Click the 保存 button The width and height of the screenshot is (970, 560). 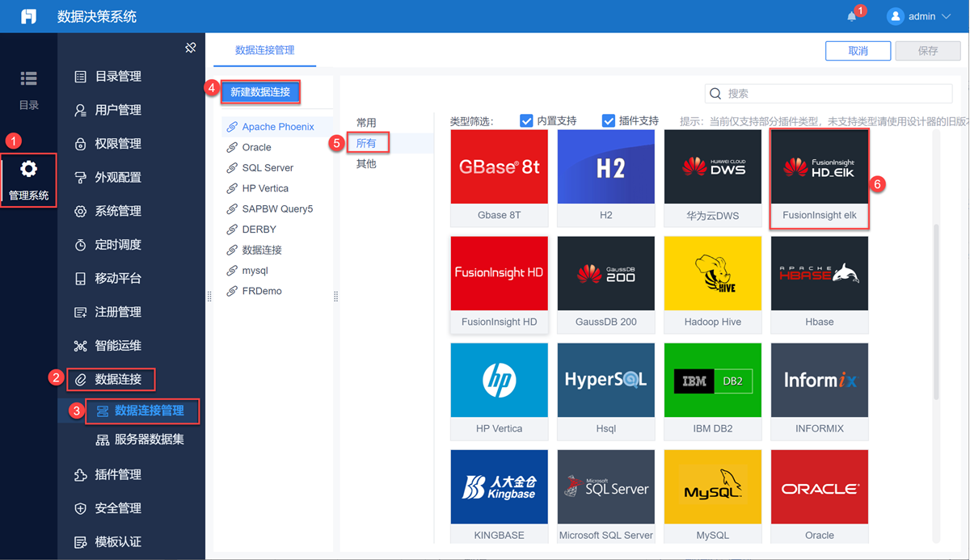coord(928,51)
